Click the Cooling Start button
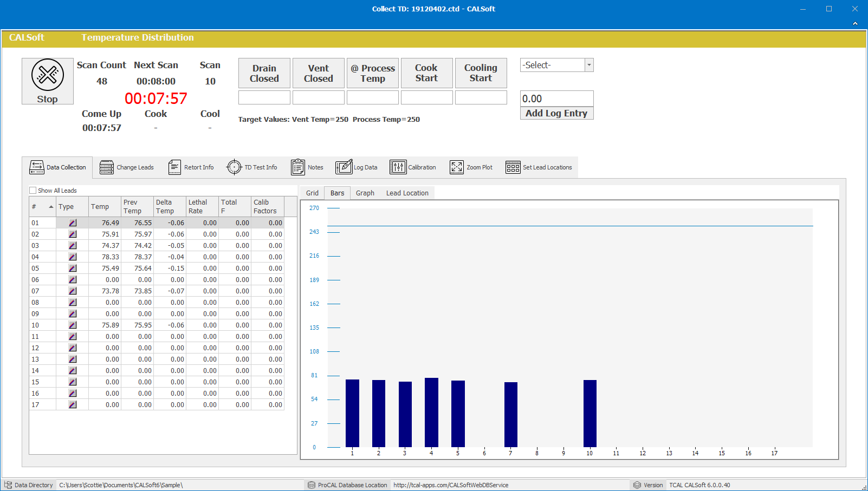The height and width of the screenshot is (491, 868). (x=481, y=73)
